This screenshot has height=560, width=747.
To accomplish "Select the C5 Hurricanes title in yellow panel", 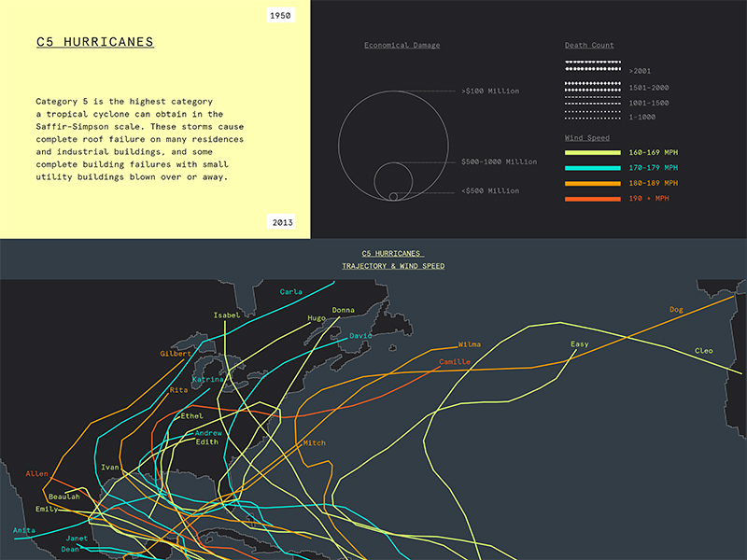I will click(x=94, y=42).
